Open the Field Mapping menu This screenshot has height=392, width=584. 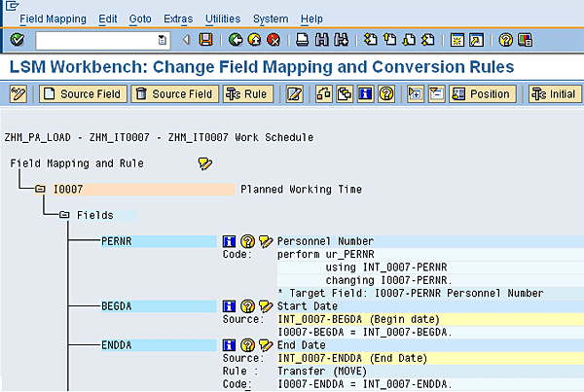tap(53, 18)
